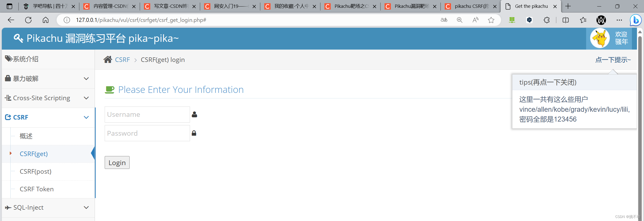
Task: Click the zoom magnifier icon in address bar
Action: pos(460,20)
